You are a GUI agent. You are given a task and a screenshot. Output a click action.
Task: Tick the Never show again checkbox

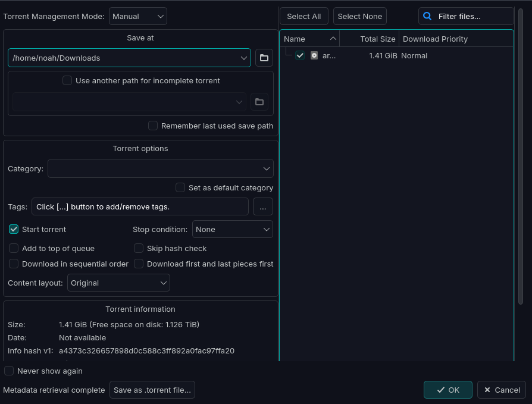coord(9,371)
